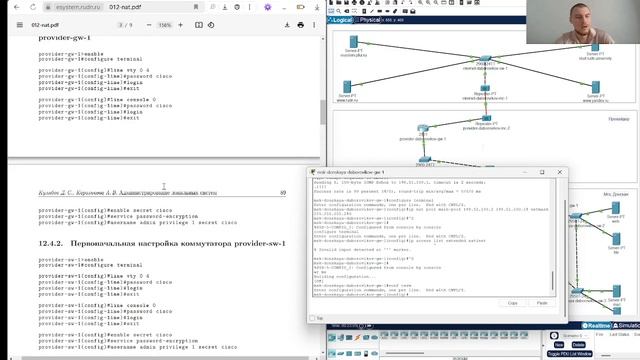Click the device list horizontal scrollbar
The height and width of the screenshot is (360, 640).
coord(404,353)
